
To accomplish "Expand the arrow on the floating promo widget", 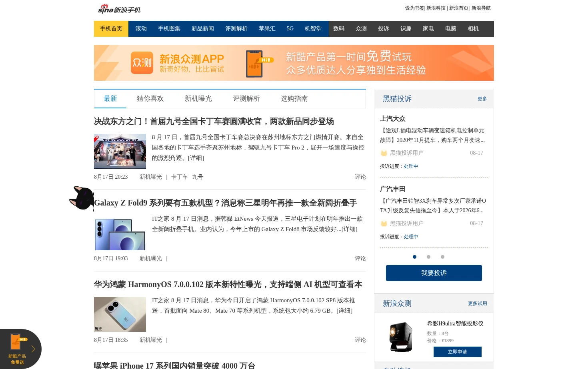I will 33,349.
